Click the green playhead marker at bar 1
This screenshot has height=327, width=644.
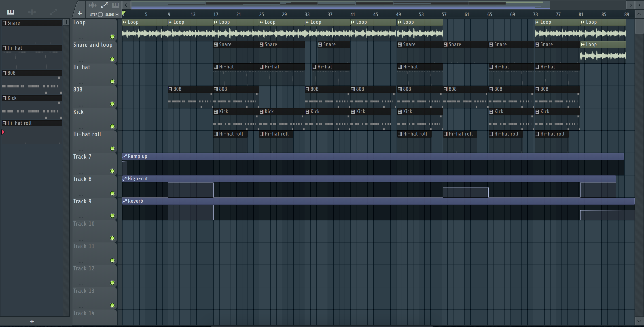coord(124,13)
